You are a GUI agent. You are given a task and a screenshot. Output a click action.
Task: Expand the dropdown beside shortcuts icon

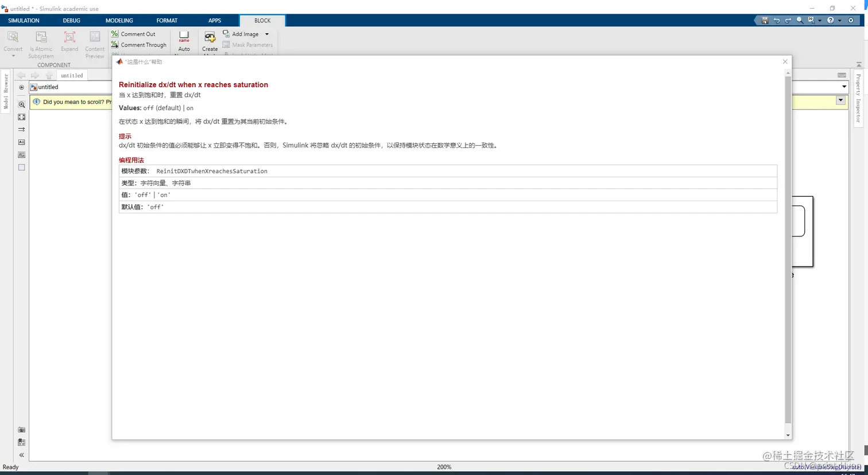[x=820, y=21]
